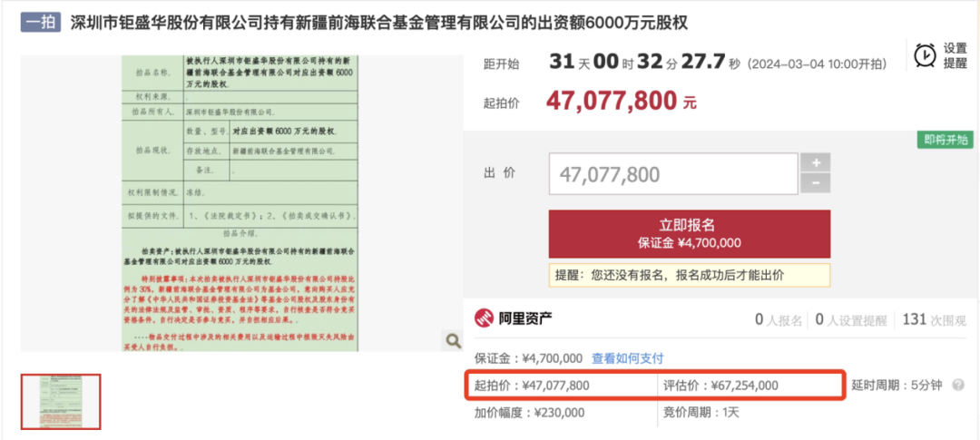This screenshot has width=980, height=440.
Task: Increase bid with the plus button
Action: point(817,162)
